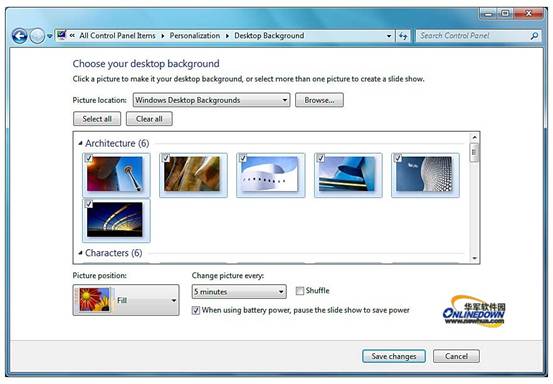Viewport: 553px width, 384px height.
Task: Select the night bridge lights wallpaper
Action: tap(116, 220)
